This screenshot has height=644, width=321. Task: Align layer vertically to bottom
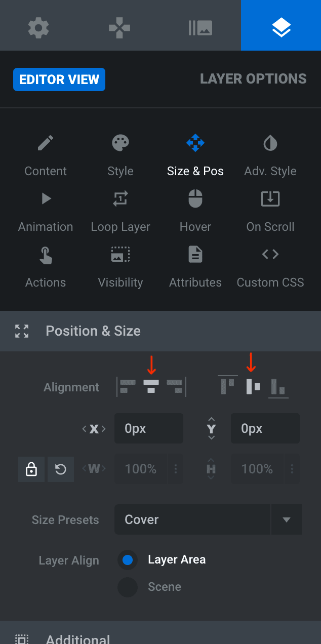tap(278, 387)
